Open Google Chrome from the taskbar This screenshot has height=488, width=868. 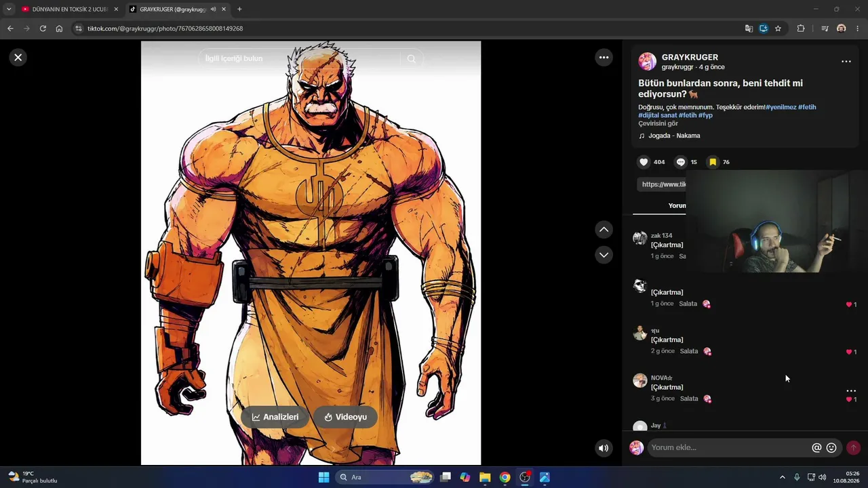click(x=505, y=477)
